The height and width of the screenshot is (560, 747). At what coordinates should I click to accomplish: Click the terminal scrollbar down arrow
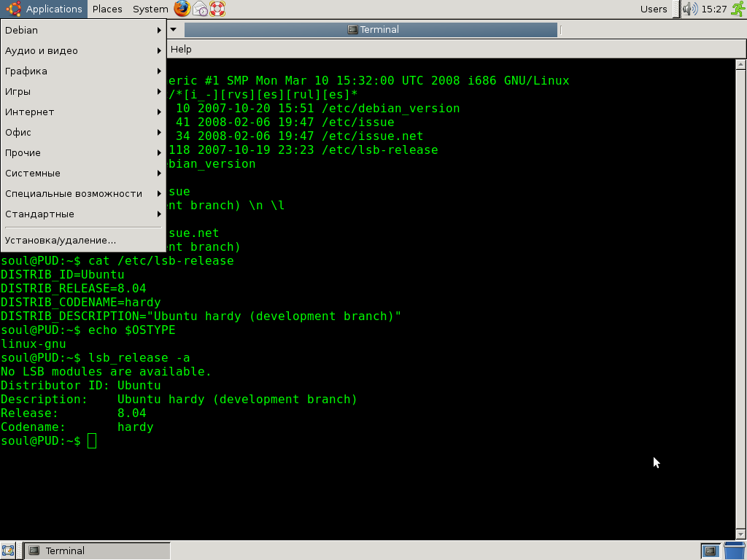[x=740, y=534]
